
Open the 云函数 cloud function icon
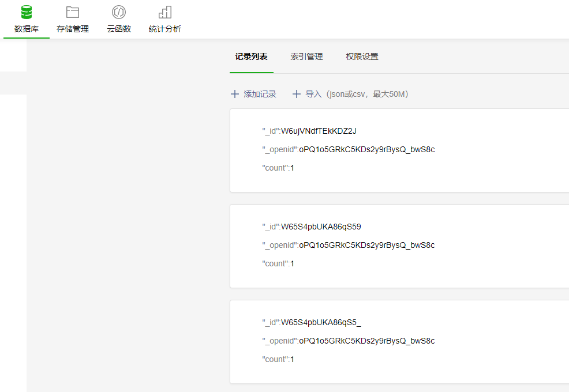(x=119, y=12)
